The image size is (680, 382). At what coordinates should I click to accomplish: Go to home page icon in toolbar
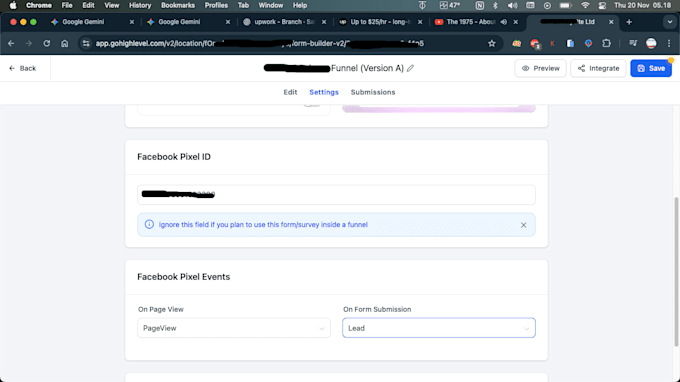pyautogui.click(x=65, y=43)
